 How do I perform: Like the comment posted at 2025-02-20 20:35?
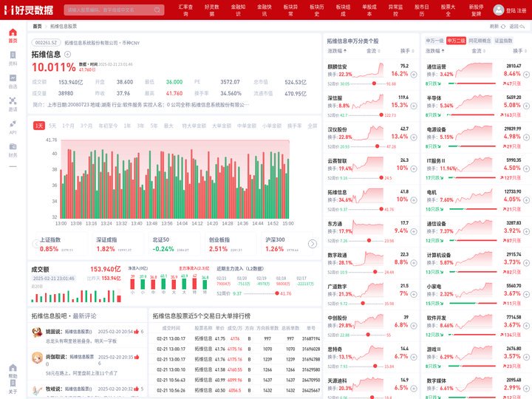click(x=137, y=357)
